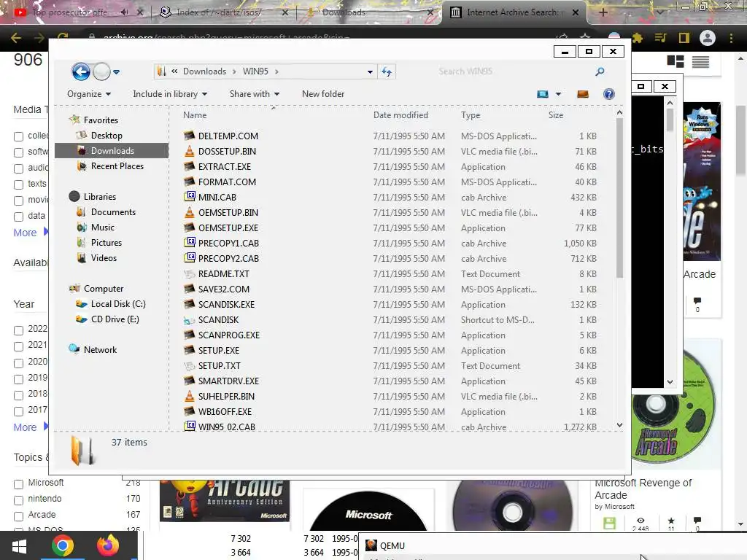Click the Libraries icon in sidebar
Viewport: 747px width, 560px height.
click(x=74, y=196)
